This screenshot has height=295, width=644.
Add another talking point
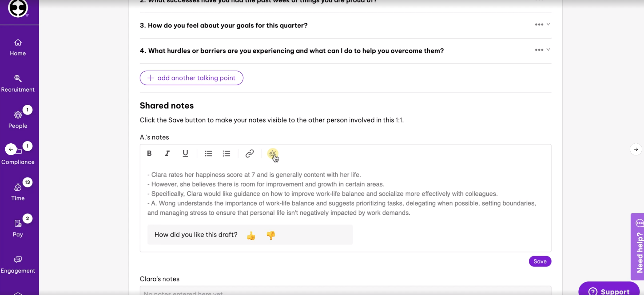click(191, 78)
